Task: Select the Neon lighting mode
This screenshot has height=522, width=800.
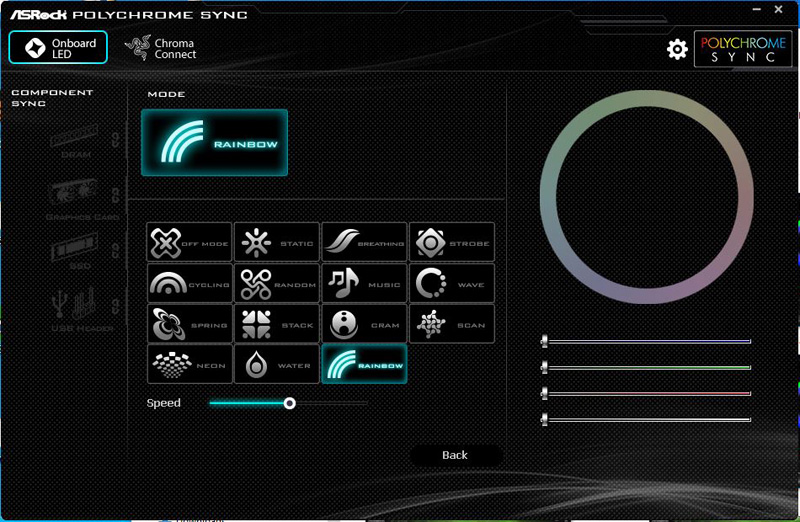Action: click(189, 364)
